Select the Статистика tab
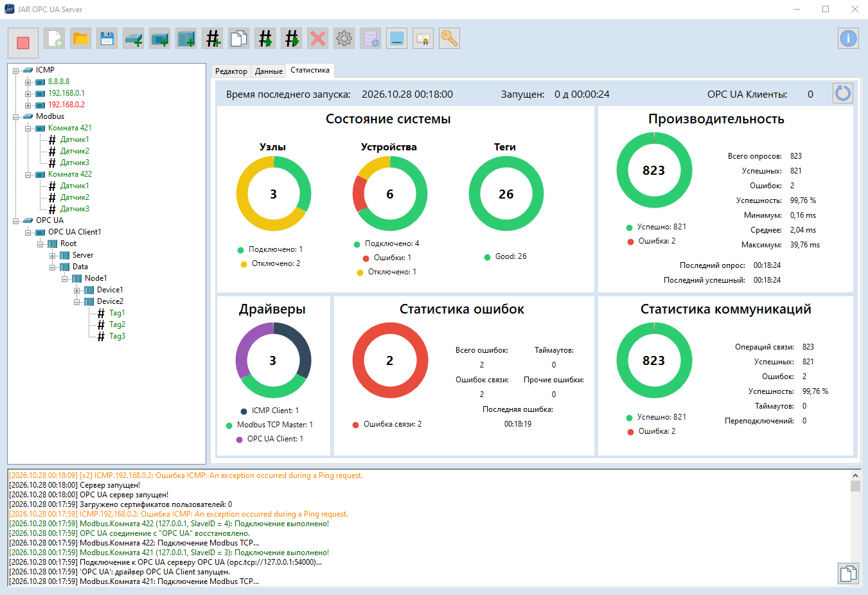868x595 pixels. 310,70
